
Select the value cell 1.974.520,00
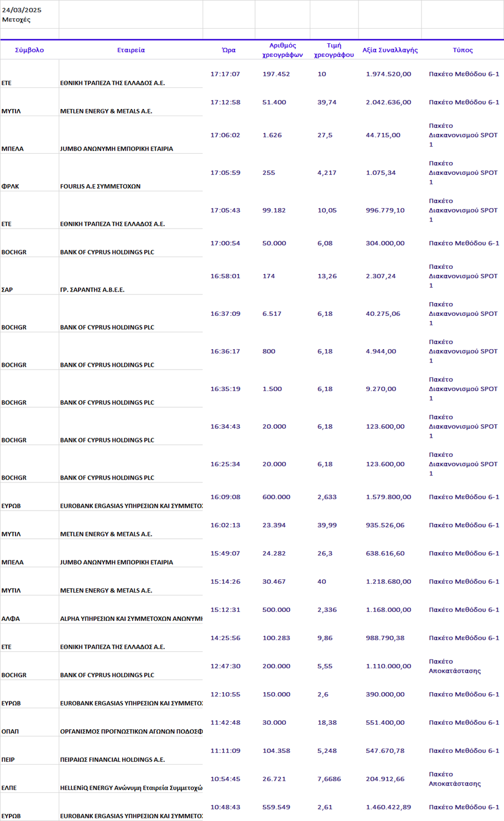(x=388, y=74)
